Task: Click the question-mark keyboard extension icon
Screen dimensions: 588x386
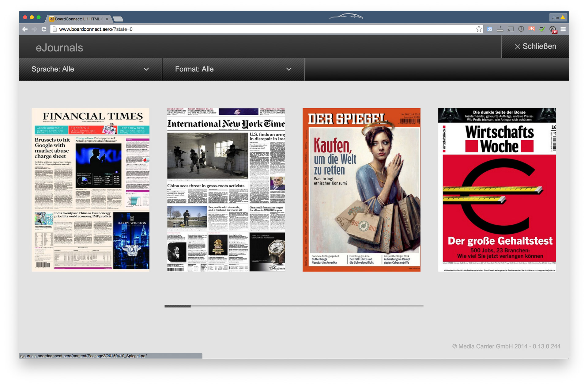Action: 500,29
